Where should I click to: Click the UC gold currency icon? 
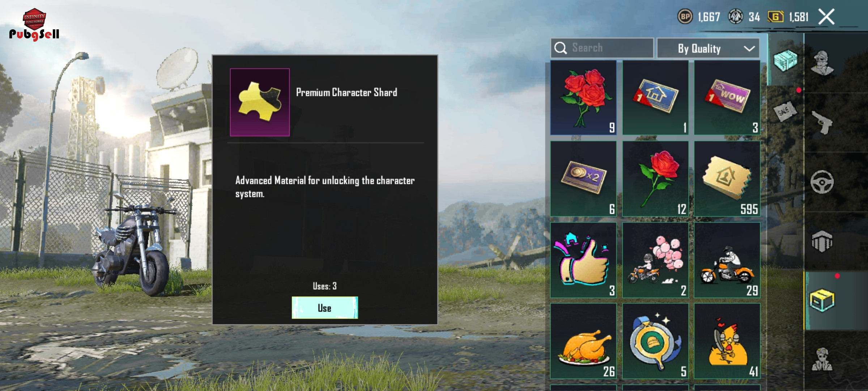(x=775, y=17)
